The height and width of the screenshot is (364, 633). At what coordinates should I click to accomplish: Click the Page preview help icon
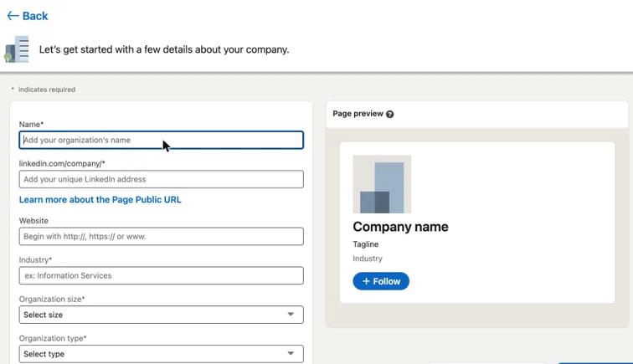click(x=389, y=114)
